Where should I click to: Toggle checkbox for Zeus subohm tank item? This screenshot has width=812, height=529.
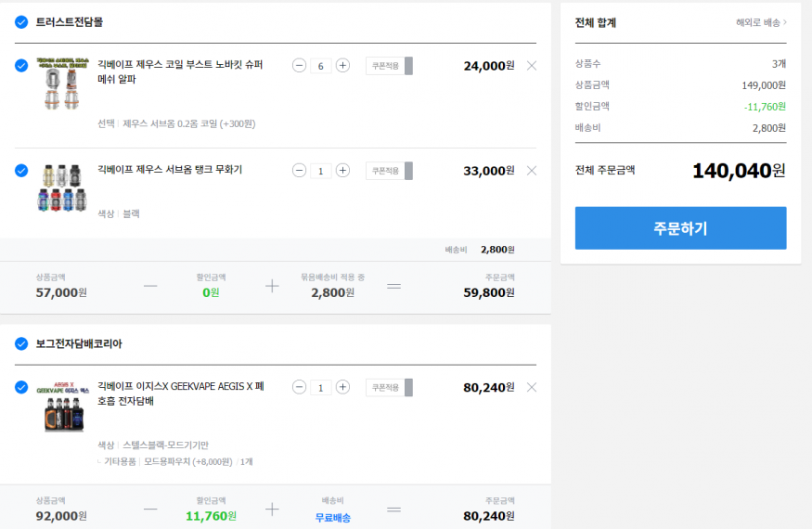point(21,171)
